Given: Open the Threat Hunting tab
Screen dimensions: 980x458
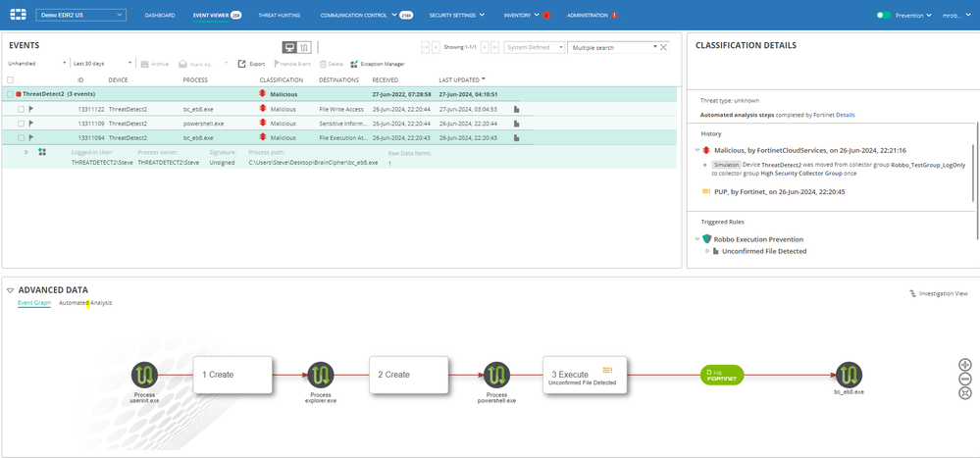Looking at the screenshot, I should click(280, 16).
